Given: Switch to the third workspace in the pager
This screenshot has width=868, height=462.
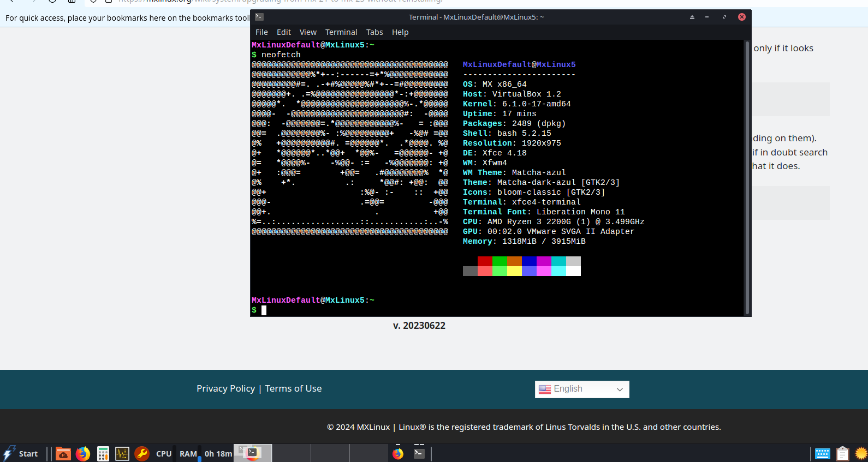Looking at the screenshot, I should tap(330, 453).
